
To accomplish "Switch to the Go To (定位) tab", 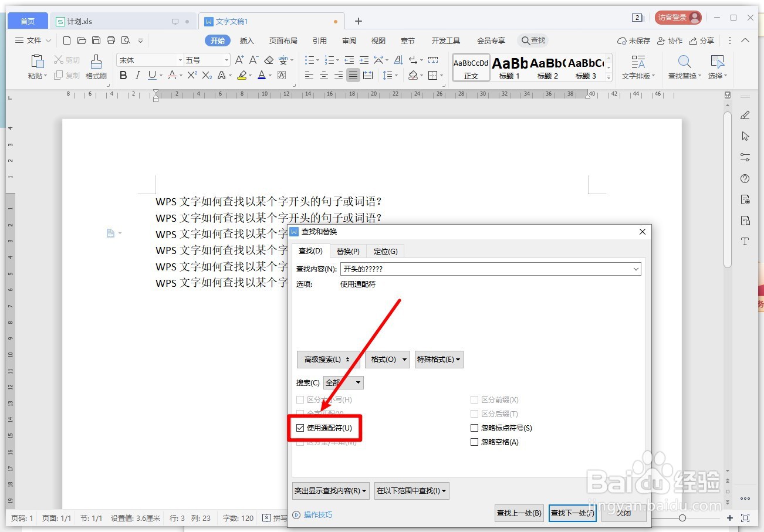I will coord(386,251).
